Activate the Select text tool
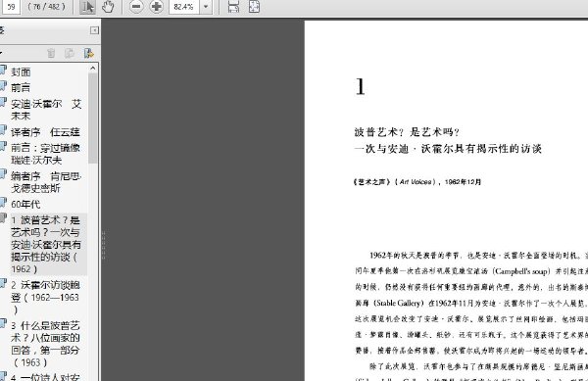The height and width of the screenshot is (381, 588). 88,7
